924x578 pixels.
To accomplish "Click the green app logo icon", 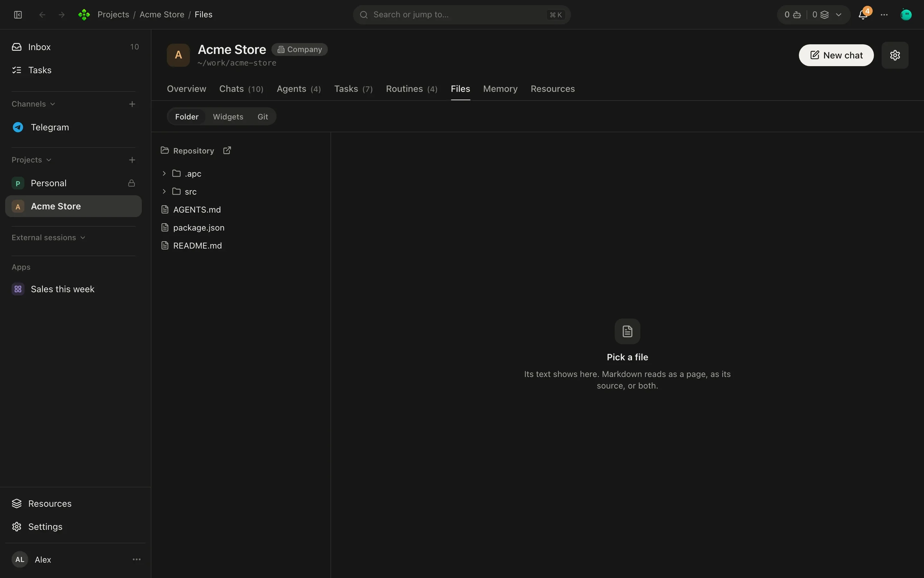I will pos(84,14).
